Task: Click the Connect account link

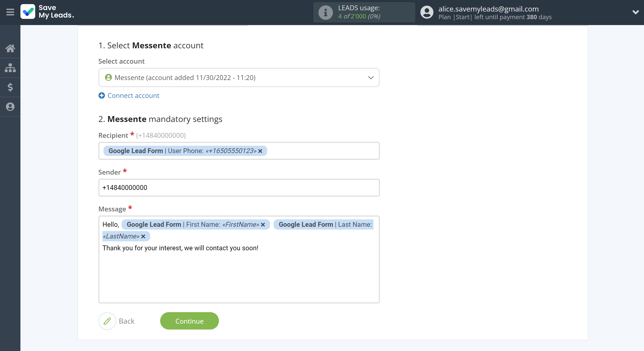Action: 133,95
